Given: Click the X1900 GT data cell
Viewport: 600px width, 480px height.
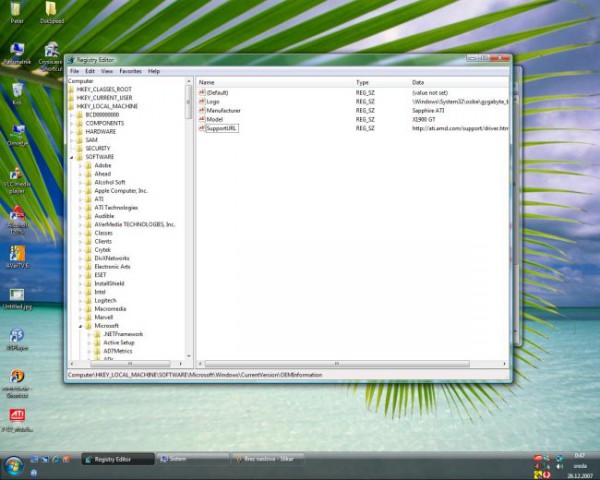Looking at the screenshot, I should click(x=424, y=119).
